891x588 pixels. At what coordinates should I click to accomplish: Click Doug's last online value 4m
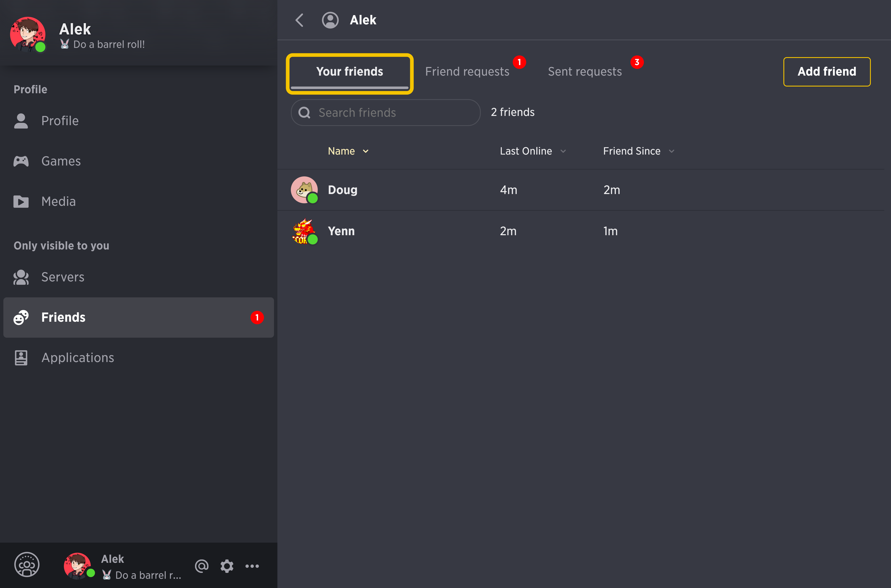[x=508, y=190]
